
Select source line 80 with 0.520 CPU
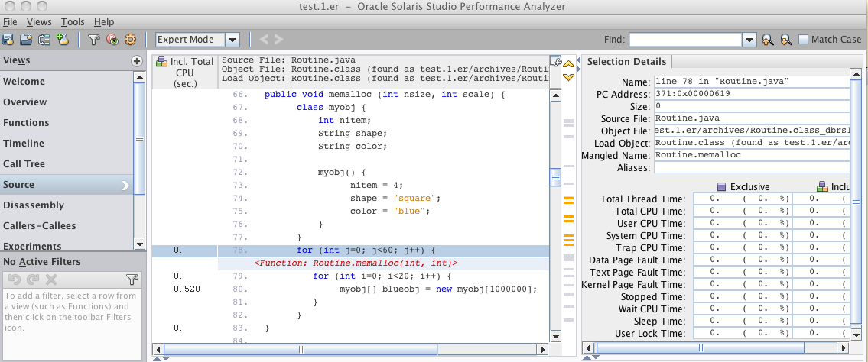[350, 289]
